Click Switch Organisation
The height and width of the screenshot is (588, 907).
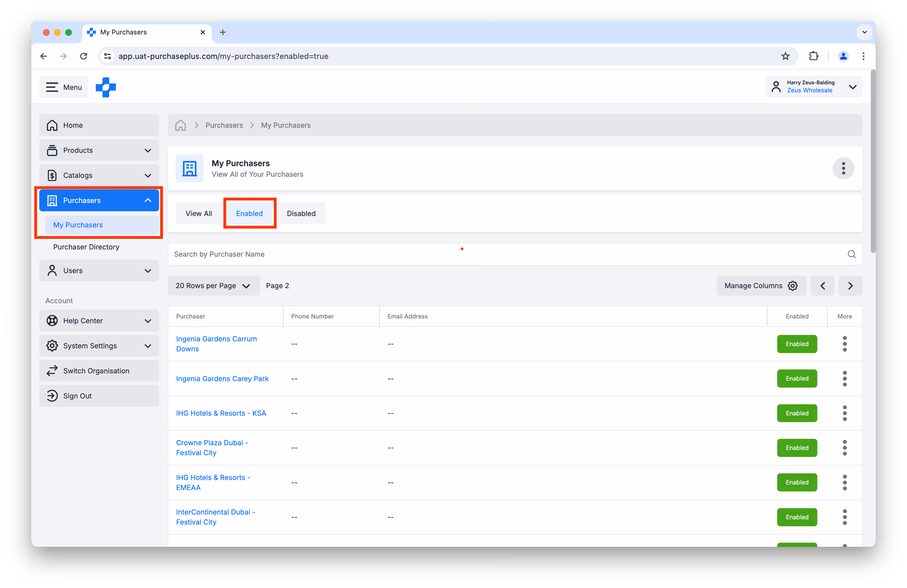[99, 371]
